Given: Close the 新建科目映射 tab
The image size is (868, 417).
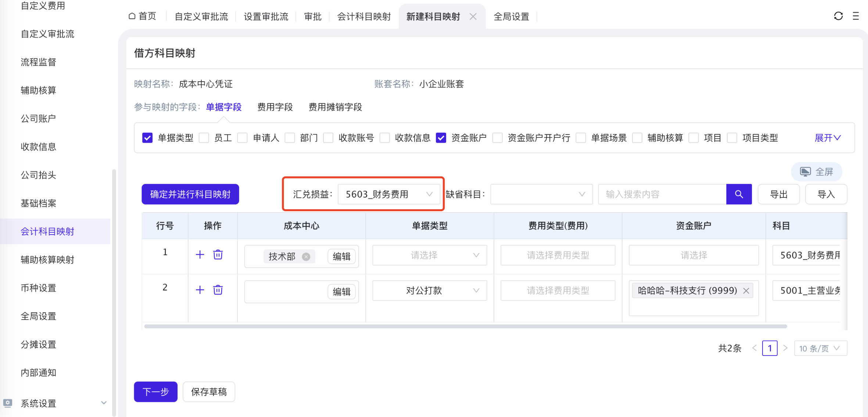Looking at the screenshot, I should click(473, 17).
